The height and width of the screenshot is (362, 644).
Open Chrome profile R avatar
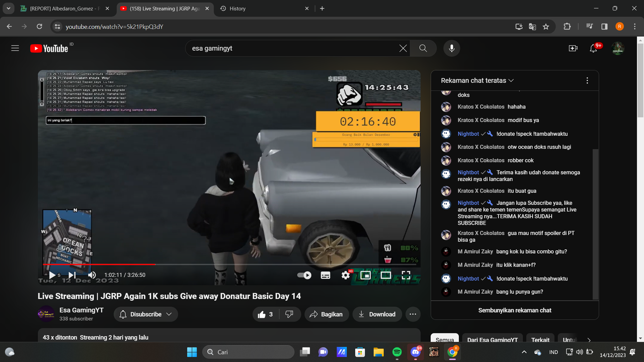(619, 27)
